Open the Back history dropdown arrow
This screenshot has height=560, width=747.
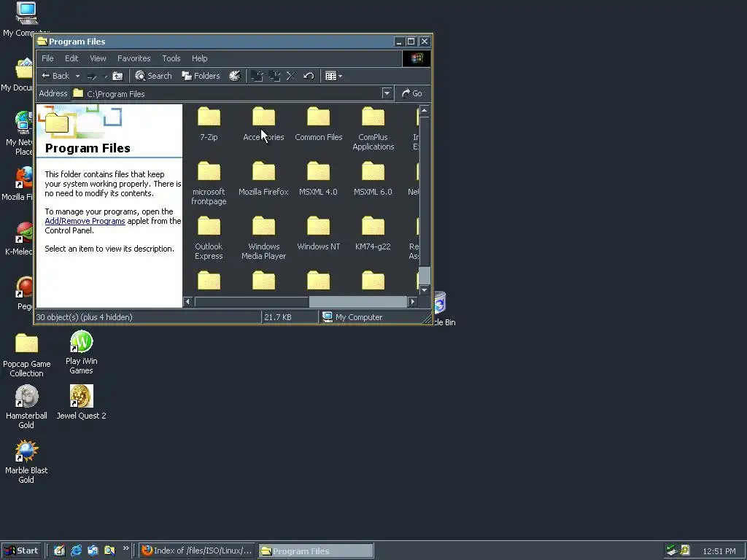pos(77,76)
